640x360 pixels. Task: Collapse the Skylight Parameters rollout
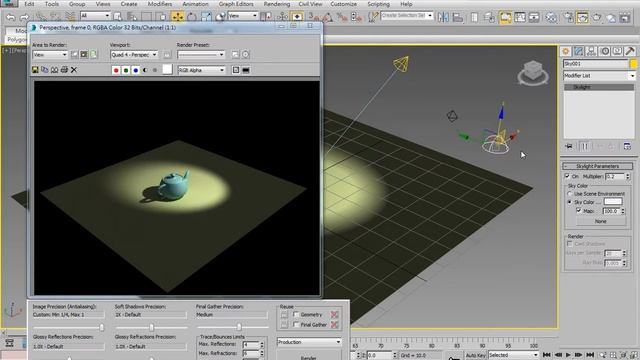point(598,166)
